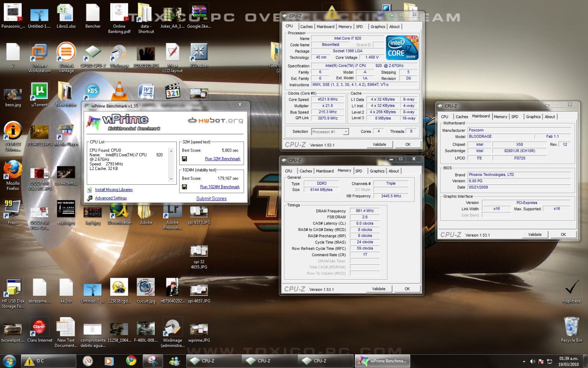Click Validate in the CPU-Z mainboard window
This screenshot has height=368, width=588.
(x=535, y=234)
